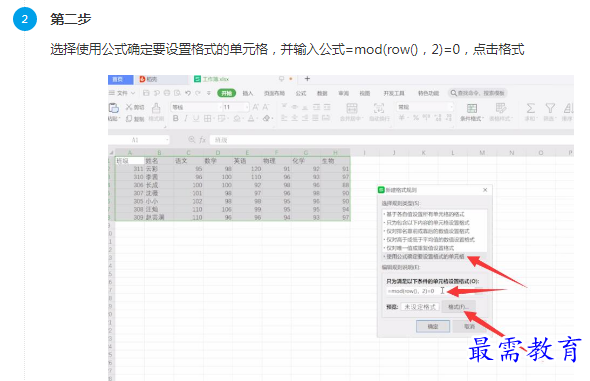Click the Redo arrow in quick toolbar

click(198, 93)
